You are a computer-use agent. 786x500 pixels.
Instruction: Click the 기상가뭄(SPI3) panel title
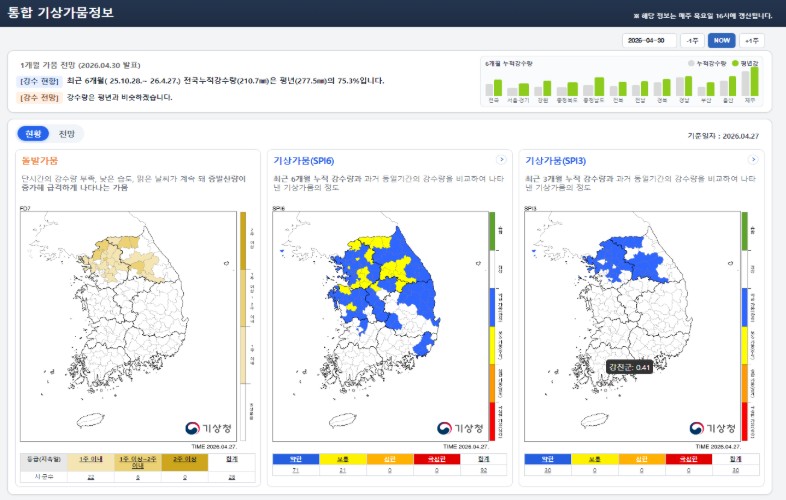coord(555,160)
